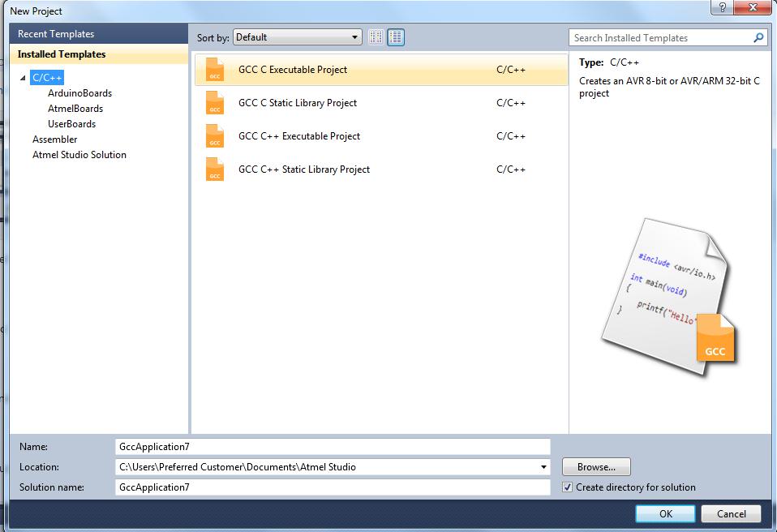Image resolution: width=777 pixels, height=532 pixels.
Task: Collapse the C/C++ tree node triangle
Action: pyautogui.click(x=23, y=78)
